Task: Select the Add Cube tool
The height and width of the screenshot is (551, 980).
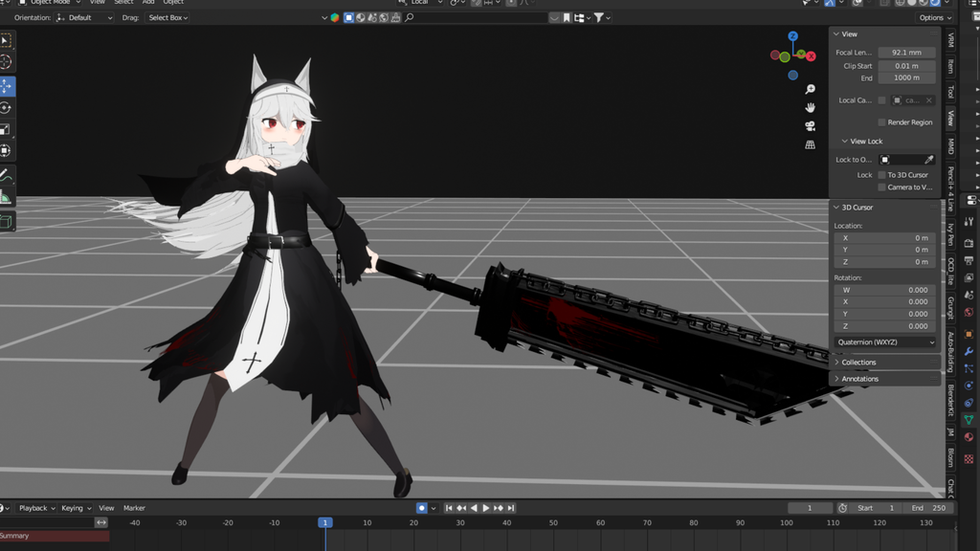Action: pos(7,222)
